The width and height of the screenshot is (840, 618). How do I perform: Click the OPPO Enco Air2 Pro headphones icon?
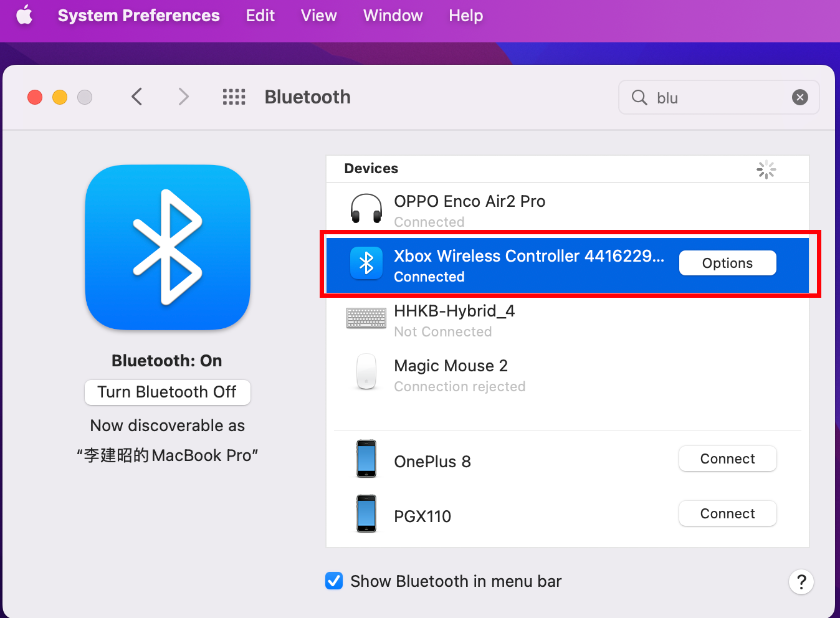pos(366,209)
